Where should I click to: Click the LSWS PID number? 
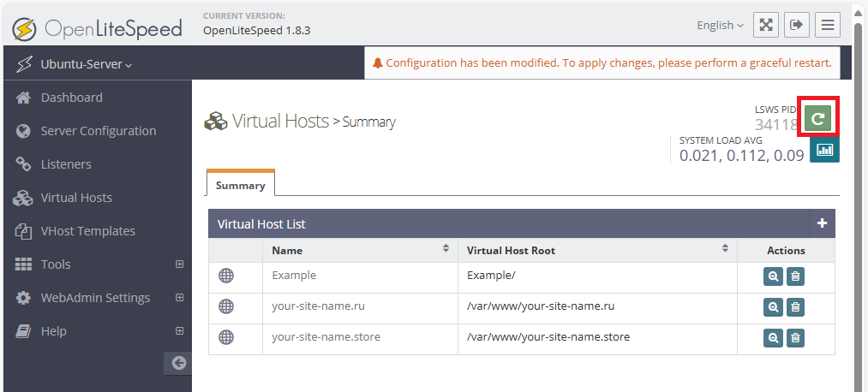776,125
